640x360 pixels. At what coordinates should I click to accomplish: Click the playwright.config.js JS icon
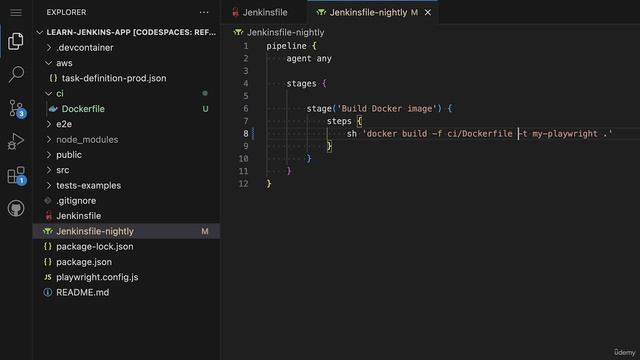[48, 277]
